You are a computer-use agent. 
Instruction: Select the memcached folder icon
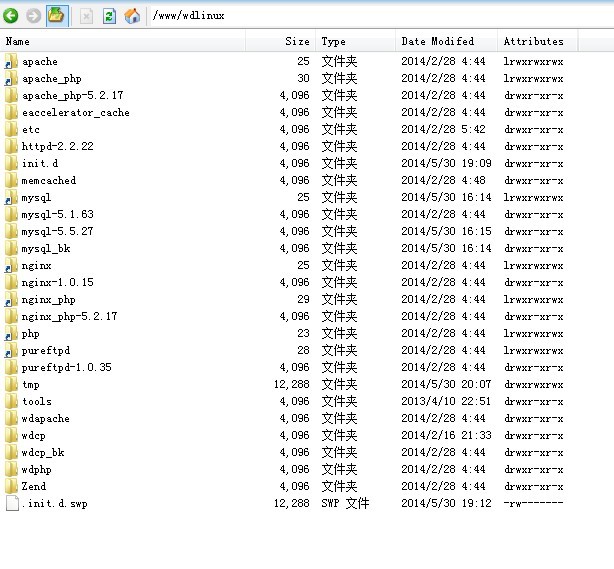[11, 181]
